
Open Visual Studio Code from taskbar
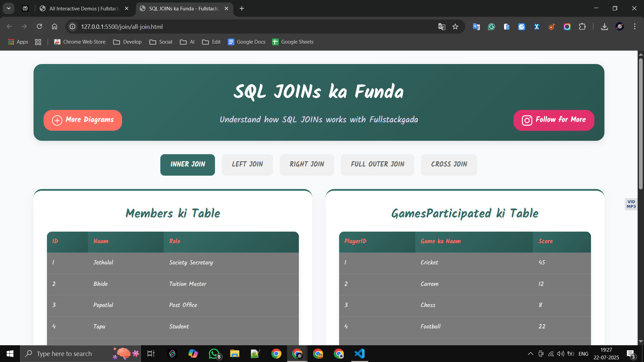coord(360,354)
